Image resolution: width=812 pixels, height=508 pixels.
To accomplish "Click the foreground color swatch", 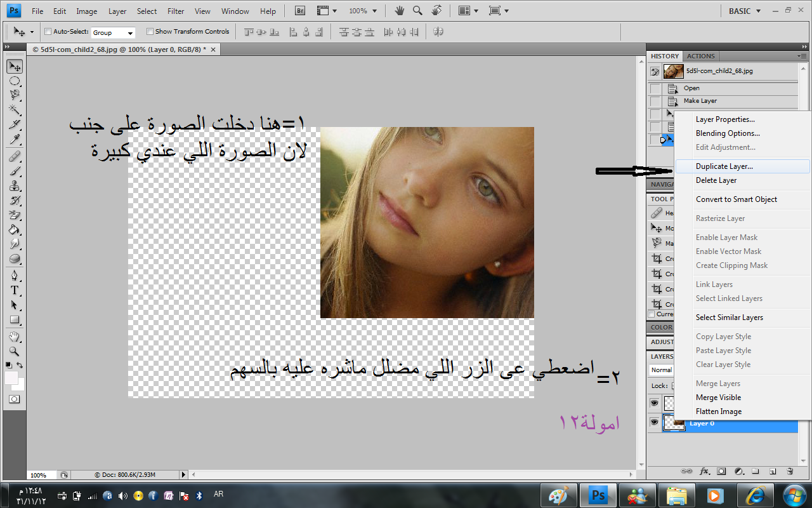I will [11, 378].
